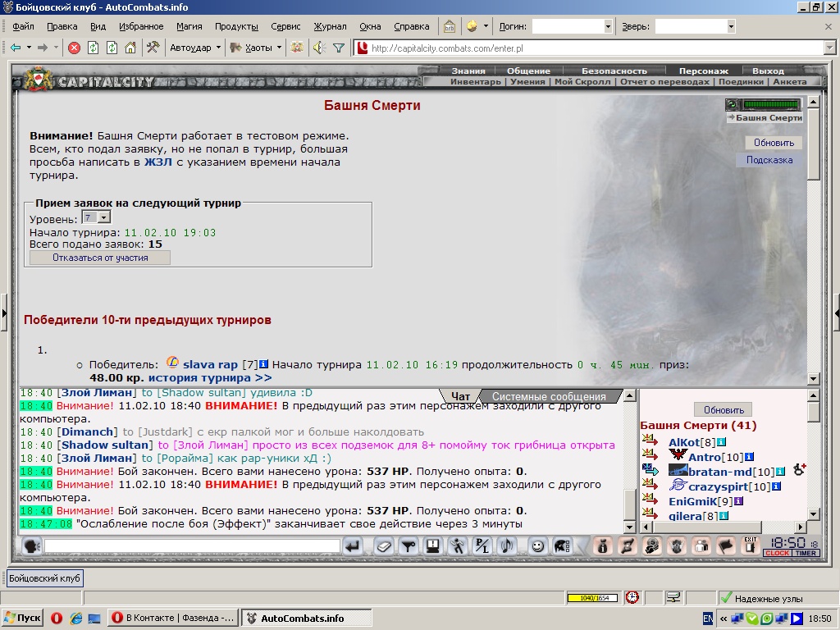Open the Магия menu
Viewport: 840px width, 630px height.
(x=189, y=26)
